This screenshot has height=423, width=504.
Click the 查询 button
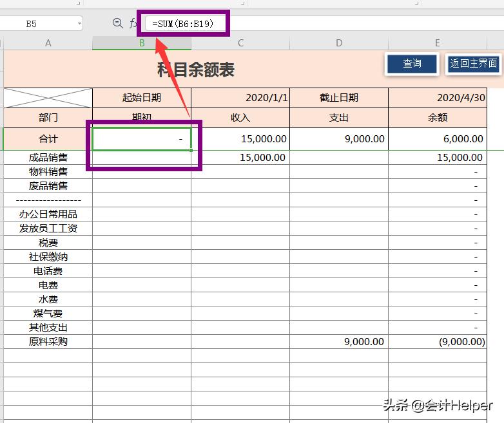point(412,63)
